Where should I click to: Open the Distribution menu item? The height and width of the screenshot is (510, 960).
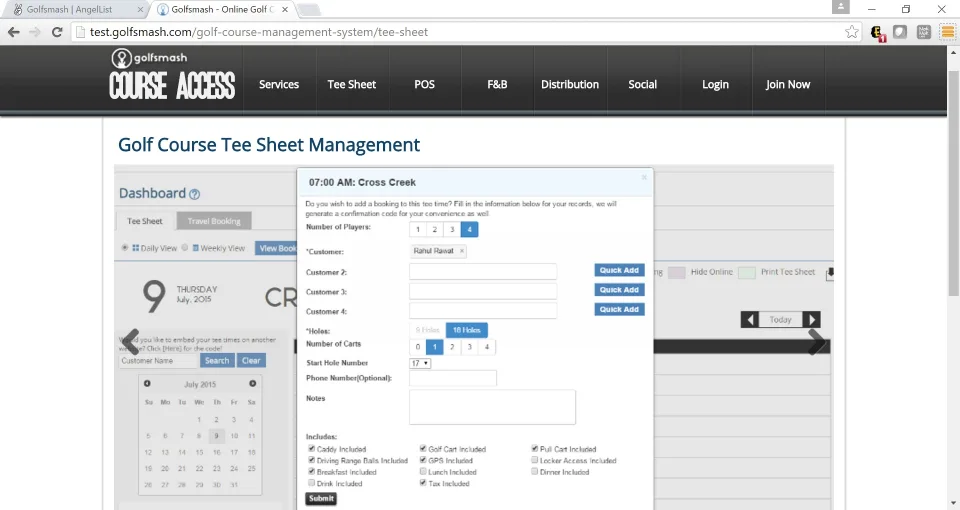570,84
